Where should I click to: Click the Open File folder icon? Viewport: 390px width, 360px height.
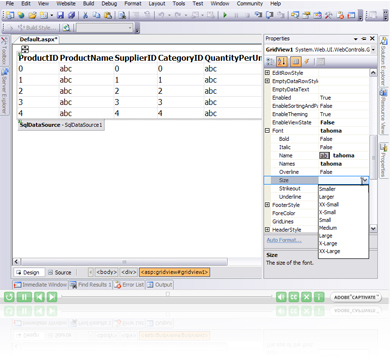tap(32, 15)
